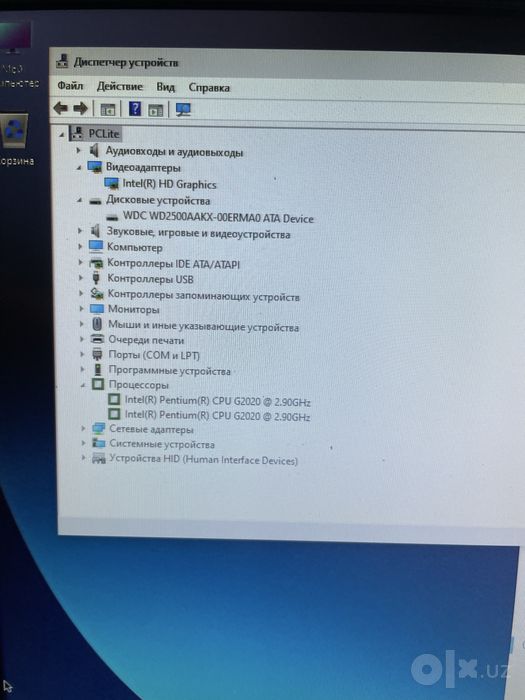Click the scan for hardware changes monitor icon
525x700 pixels.
point(183,110)
